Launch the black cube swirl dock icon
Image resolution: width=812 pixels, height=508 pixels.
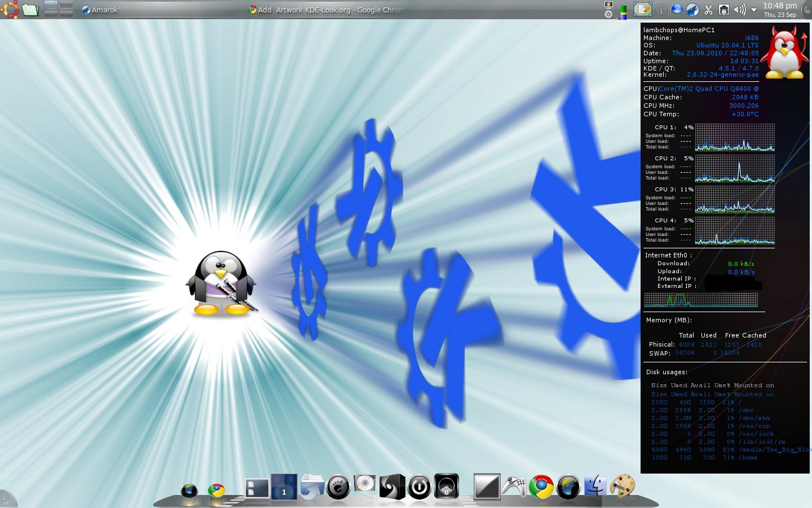(392, 487)
